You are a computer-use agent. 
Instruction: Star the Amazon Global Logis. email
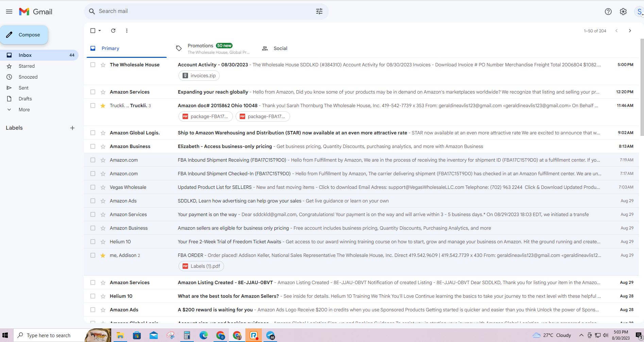[103, 133]
